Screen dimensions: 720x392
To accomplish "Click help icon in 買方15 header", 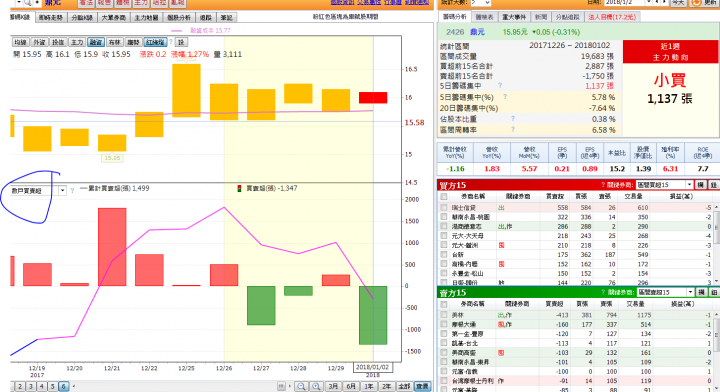I will tap(603, 185).
